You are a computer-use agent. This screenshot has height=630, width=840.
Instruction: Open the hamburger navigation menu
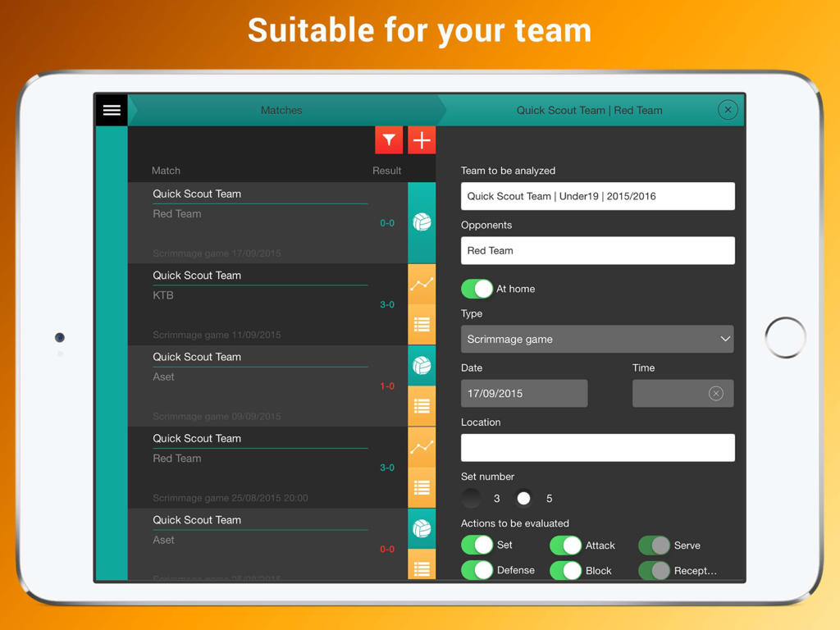pos(111,109)
